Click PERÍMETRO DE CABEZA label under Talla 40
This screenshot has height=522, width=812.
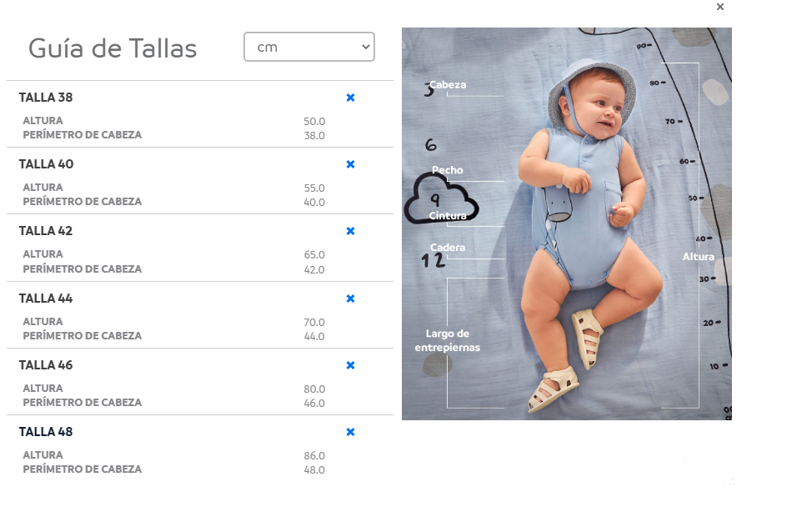pyautogui.click(x=83, y=202)
